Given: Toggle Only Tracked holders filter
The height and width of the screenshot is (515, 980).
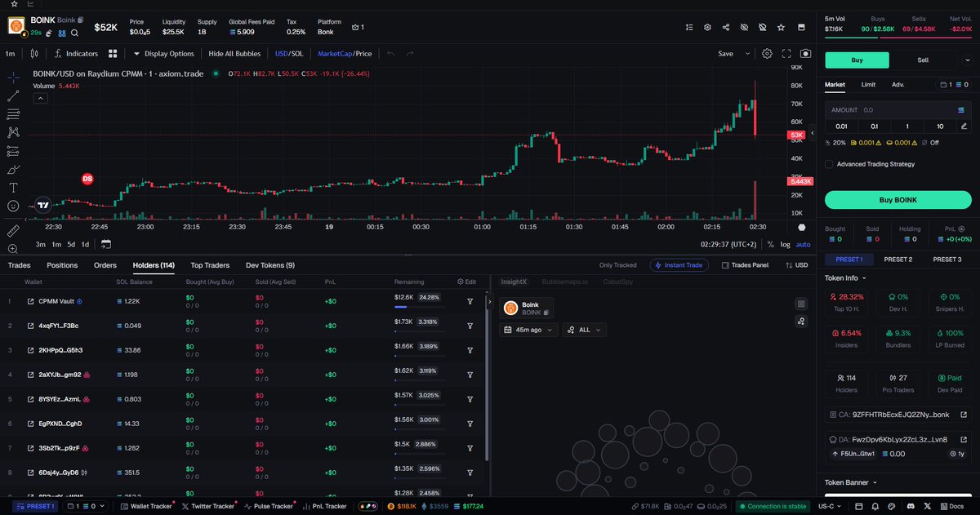Looking at the screenshot, I should click(x=617, y=265).
